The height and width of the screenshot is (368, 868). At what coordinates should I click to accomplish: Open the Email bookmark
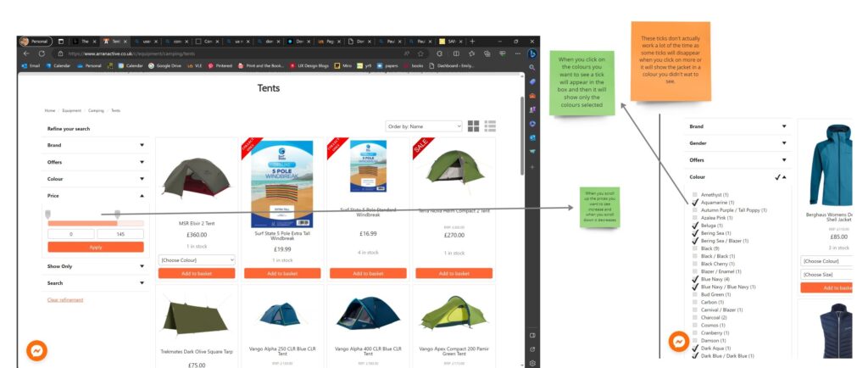pos(31,65)
